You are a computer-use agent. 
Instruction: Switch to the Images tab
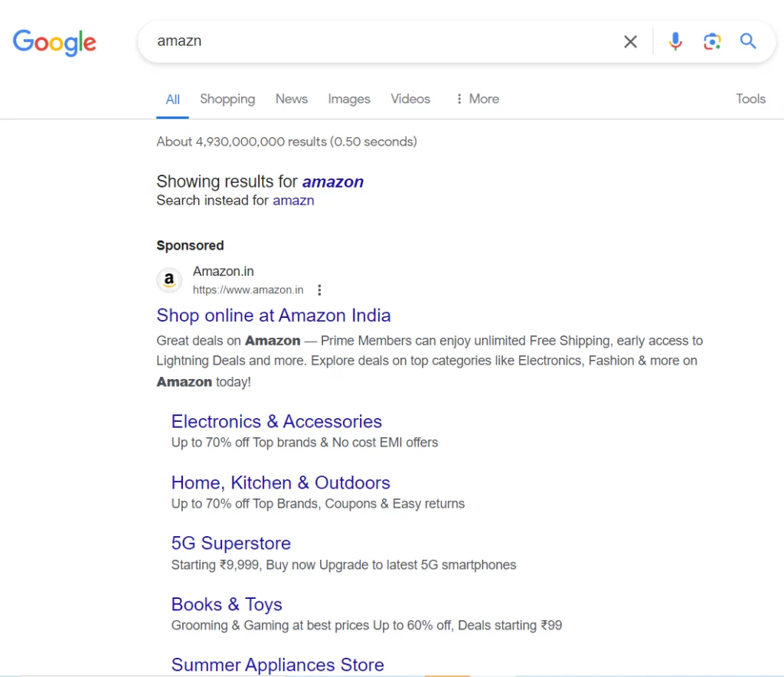(349, 99)
